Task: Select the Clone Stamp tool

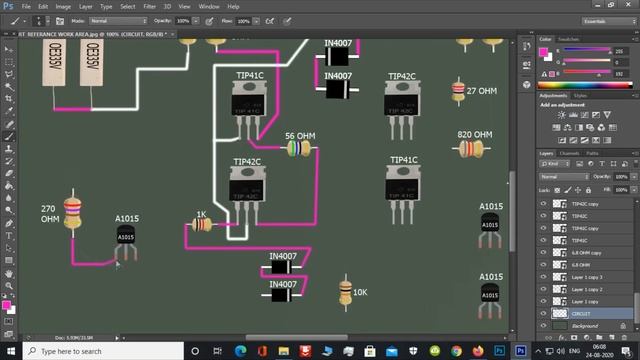Action: [9, 149]
